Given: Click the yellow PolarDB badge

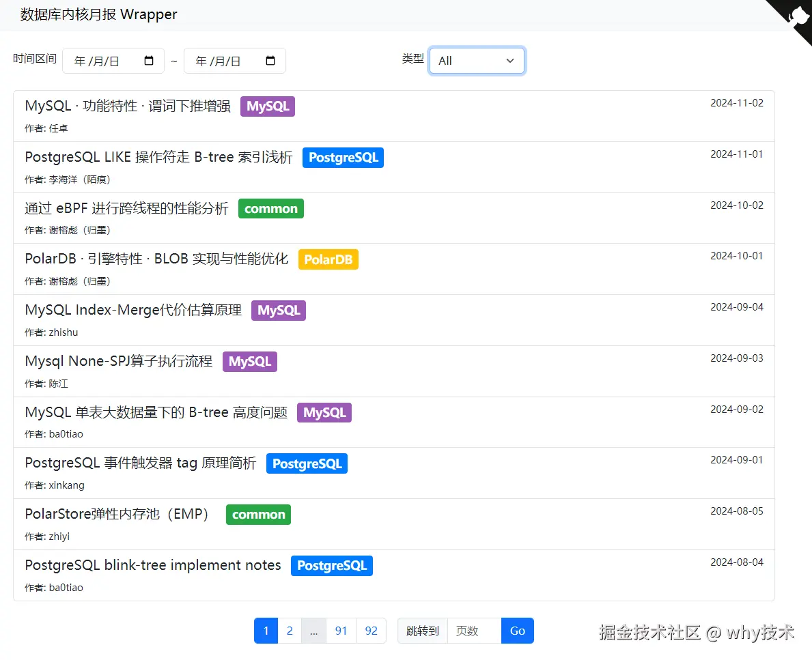Looking at the screenshot, I should point(328,259).
